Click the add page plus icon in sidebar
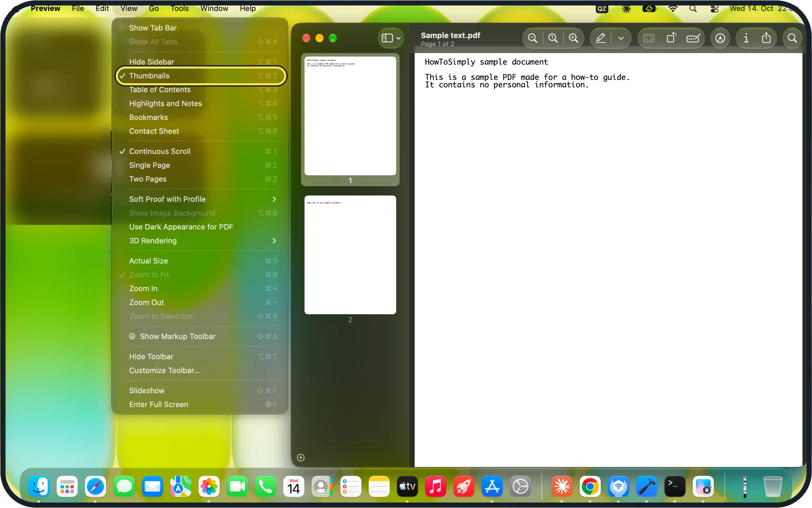Screen dimensions: 812x508 tap(301, 458)
